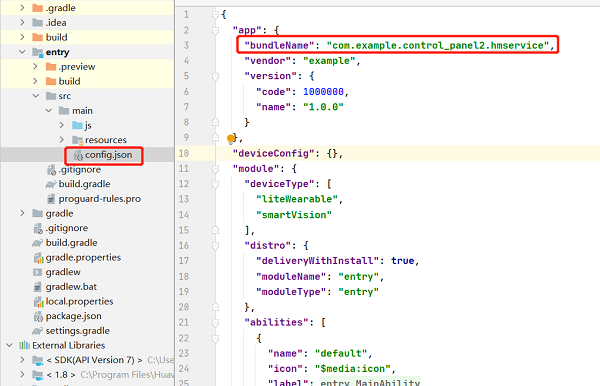This screenshot has height=386, width=600.
Task: Open package.json in the project tree
Action: coord(73,316)
